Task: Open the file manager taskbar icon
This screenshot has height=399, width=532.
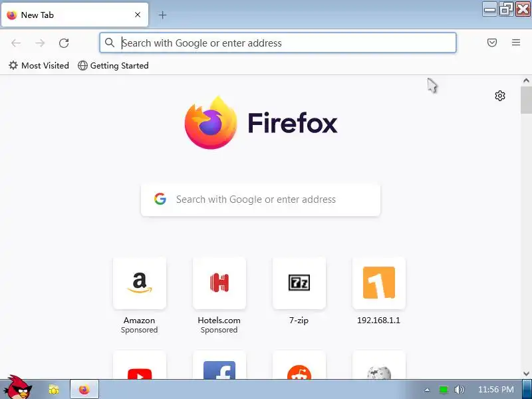Action: pyautogui.click(x=54, y=389)
